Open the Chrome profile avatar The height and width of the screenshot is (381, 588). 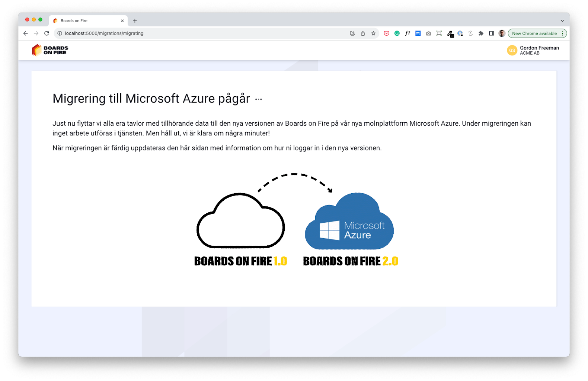pyautogui.click(x=502, y=33)
